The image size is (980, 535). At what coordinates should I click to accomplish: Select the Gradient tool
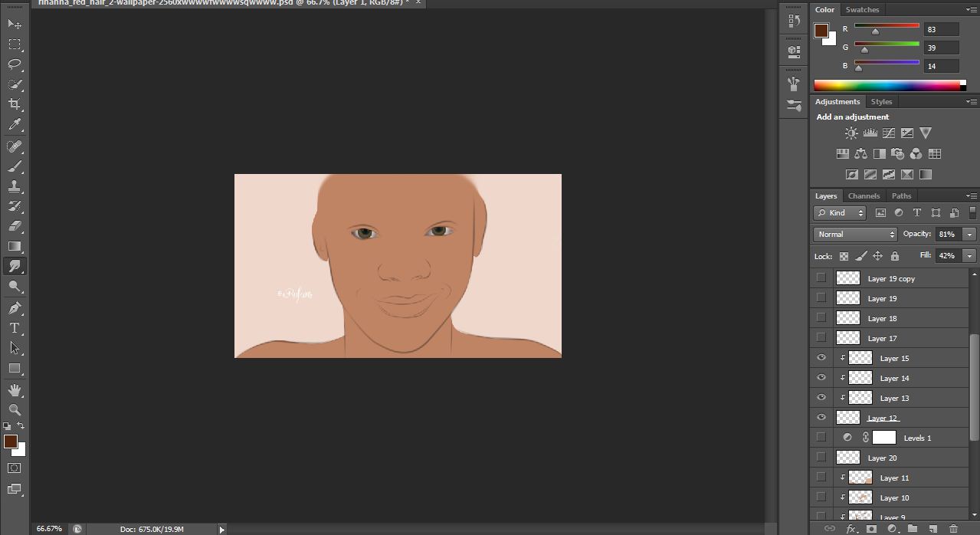pyautogui.click(x=15, y=246)
